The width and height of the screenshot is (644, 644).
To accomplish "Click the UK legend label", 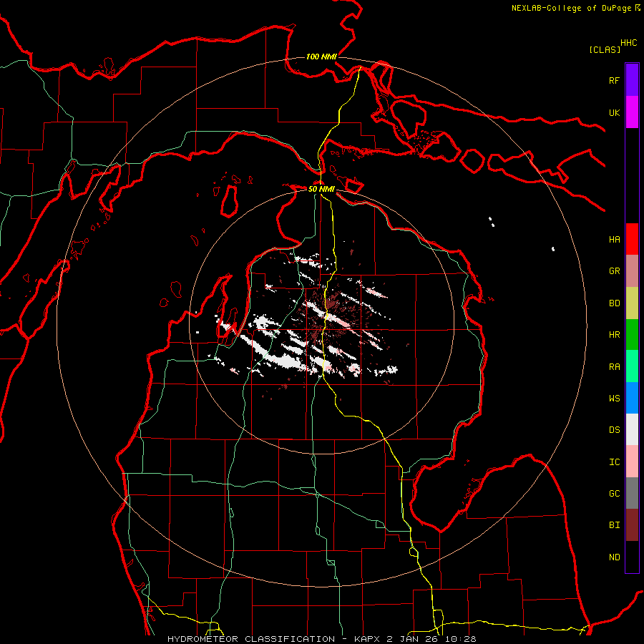I will [x=614, y=112].
